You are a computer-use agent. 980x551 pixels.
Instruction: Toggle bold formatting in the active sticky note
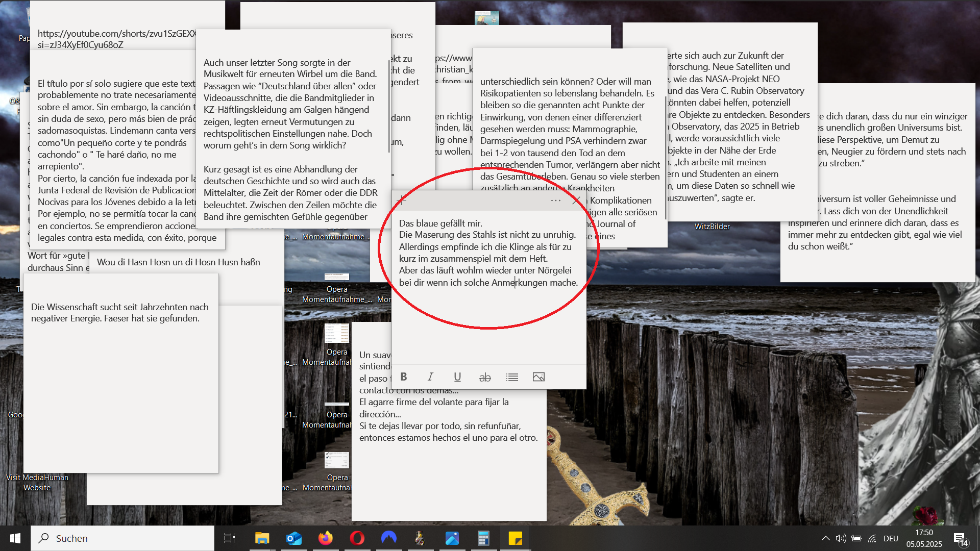click(x=404, y=377)
